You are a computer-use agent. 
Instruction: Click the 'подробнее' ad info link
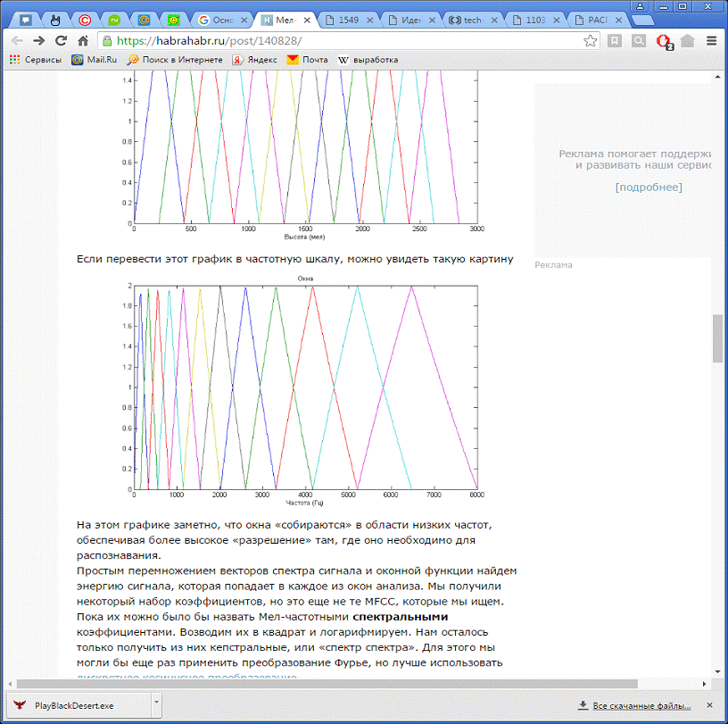(649, 187)
